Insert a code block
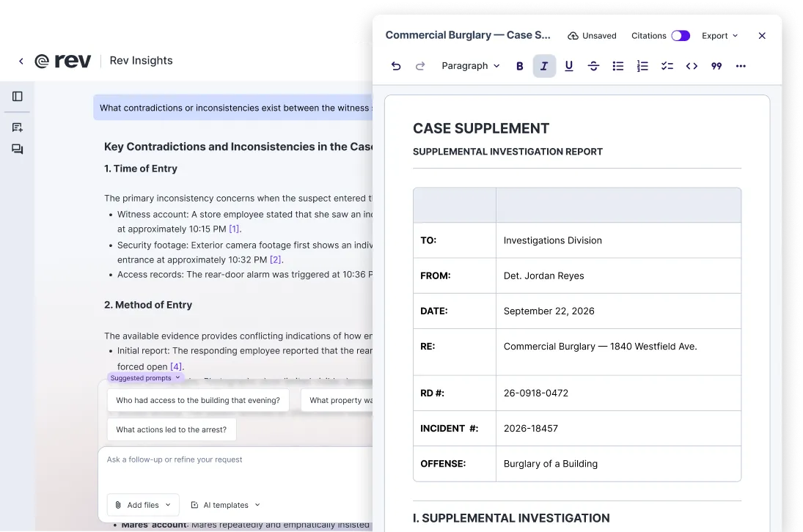Viewport: 803px width, 532px height. tap(692, 66)
